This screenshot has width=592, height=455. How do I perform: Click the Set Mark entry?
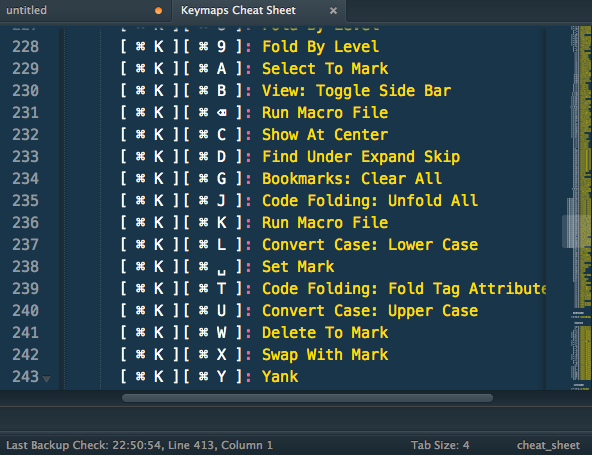pos(298,267)
